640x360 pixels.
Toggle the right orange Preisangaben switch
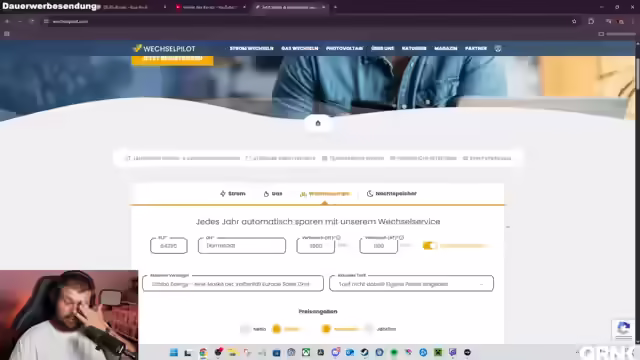click(x=326, y=329)
